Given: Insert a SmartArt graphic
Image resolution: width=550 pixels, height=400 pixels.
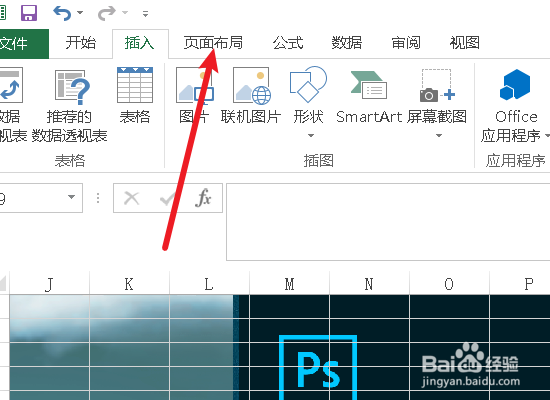Looking at the screenshot, I should pos(369,96).
